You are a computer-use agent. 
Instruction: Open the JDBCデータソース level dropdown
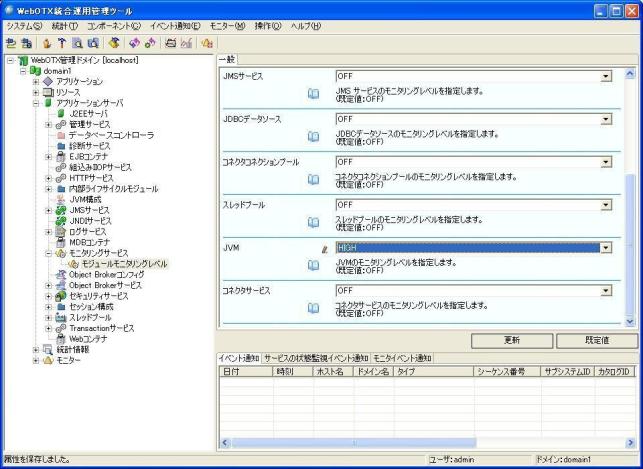point(605,119)
